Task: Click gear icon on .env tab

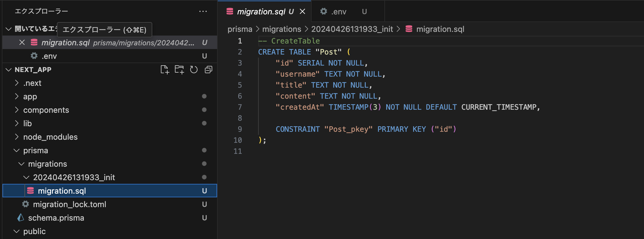Action: tap(324, 11)
